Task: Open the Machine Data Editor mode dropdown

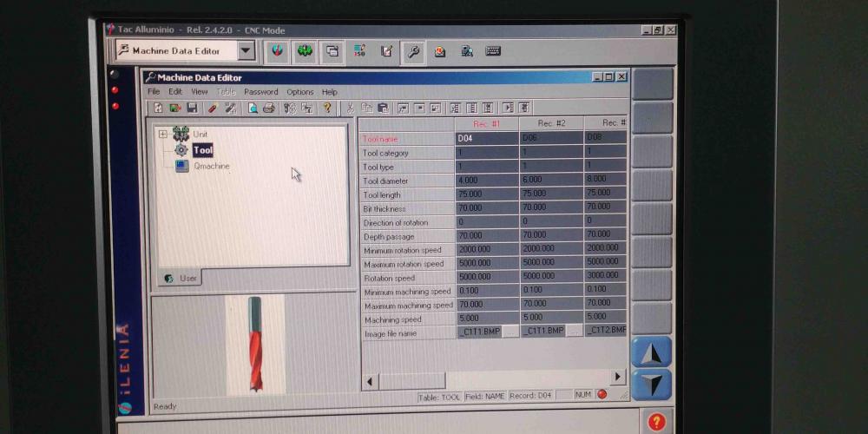Action: click(x=246, y=51)
